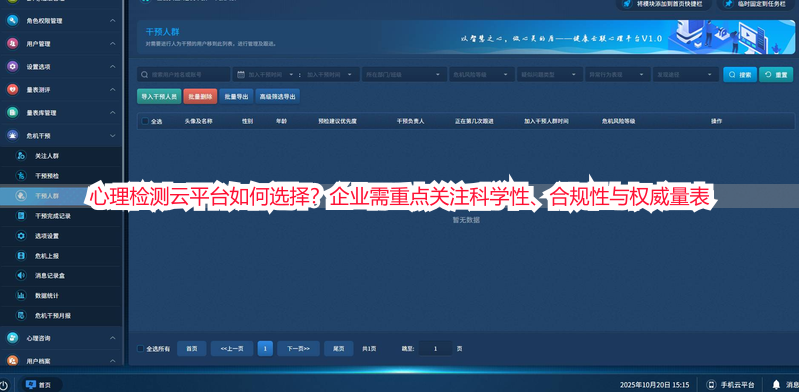The width and height of the screenshot is (799, 392).
Task: Click the calendar icon in date filter
Action: point(241,74)
